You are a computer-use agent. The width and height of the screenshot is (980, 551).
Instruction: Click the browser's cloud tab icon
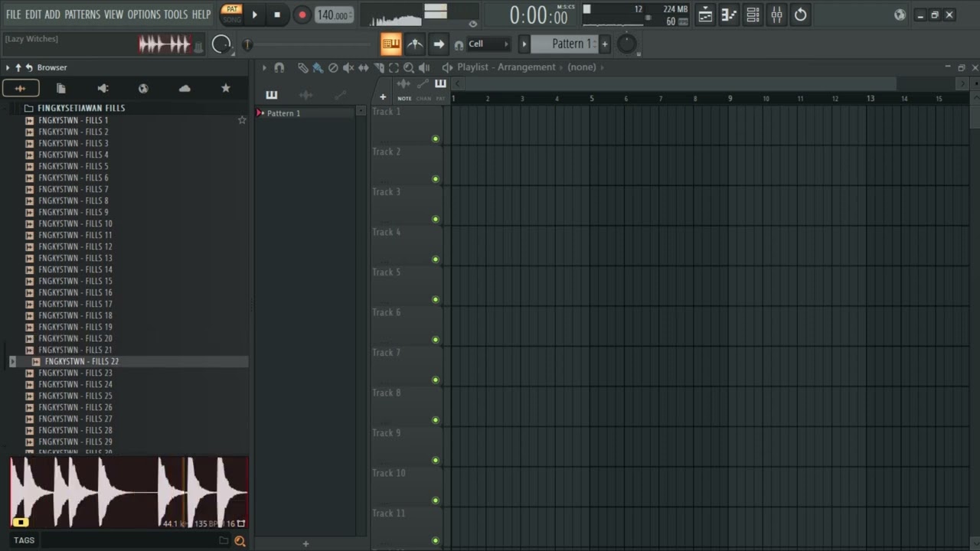185,88
